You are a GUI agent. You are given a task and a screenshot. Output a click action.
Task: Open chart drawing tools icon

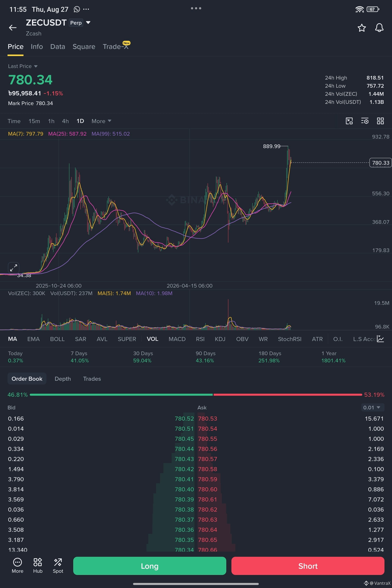pyautogui.click(x=349, y=121)
